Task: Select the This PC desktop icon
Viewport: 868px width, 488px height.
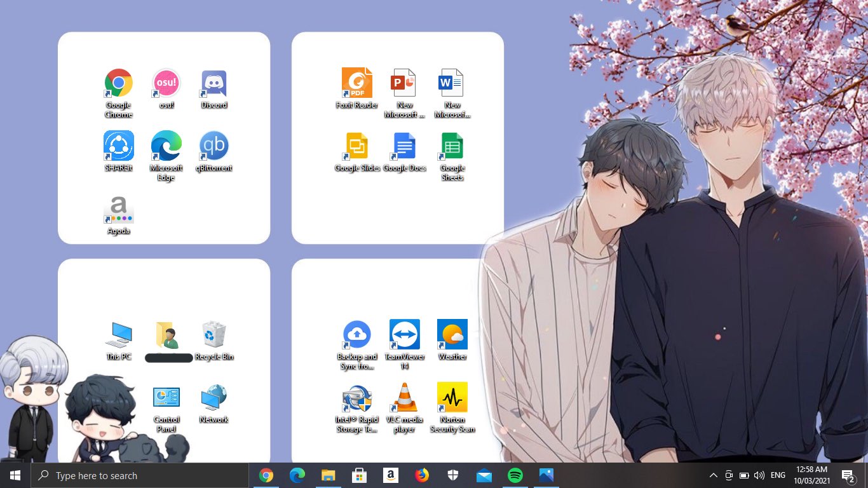Action: click(x=119, y=340)
